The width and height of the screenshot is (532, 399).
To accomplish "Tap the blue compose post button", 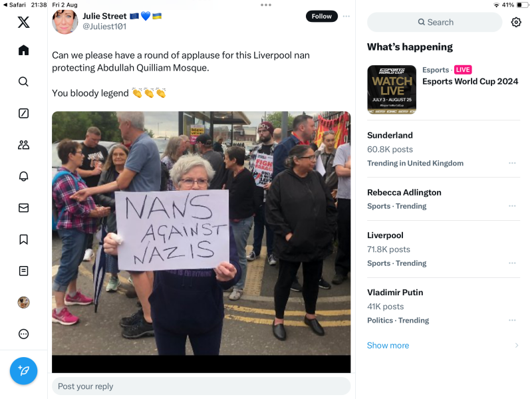I will pos(23,371).
